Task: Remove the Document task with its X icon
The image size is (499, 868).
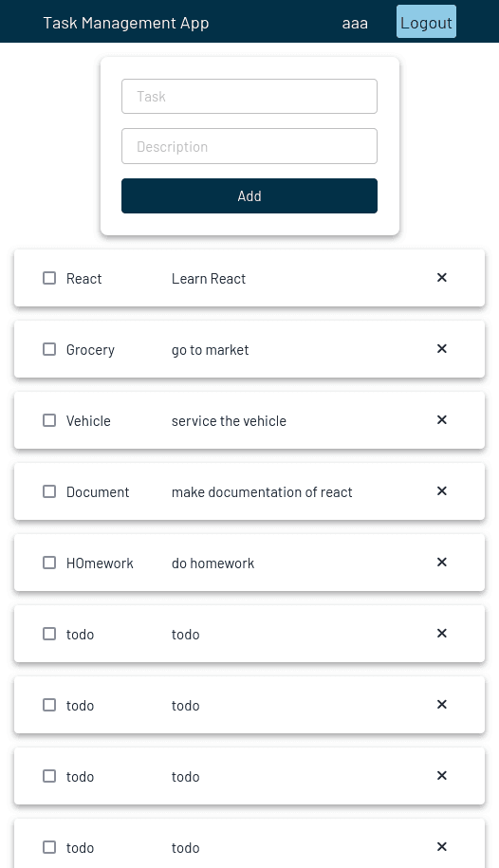Action: (441, 491)
